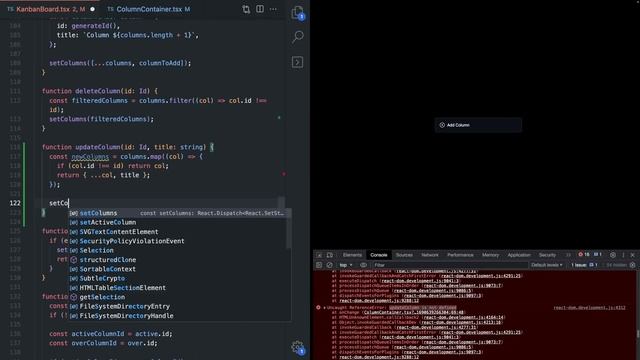Image resolution: width=640 pixels, height=360 pixels.
Task: Click the console Filter input field
Action: 450,265
